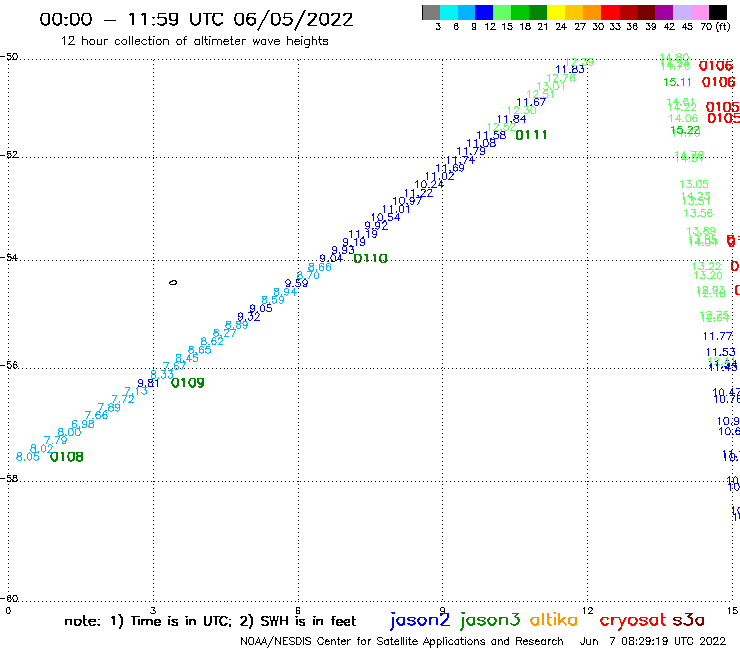Click wave height value 11.53
The height and width of the screenshot is (650, 740).
pos(721,352)
